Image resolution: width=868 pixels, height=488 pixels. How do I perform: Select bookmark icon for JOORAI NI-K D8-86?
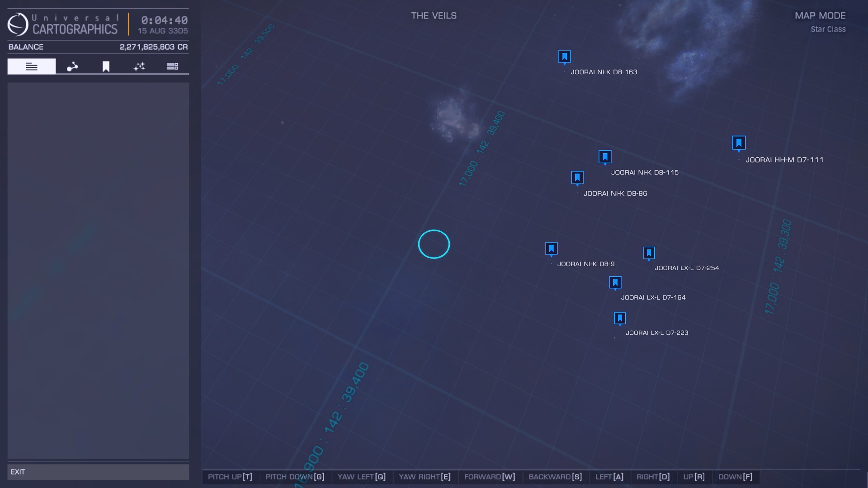(577, 178)
